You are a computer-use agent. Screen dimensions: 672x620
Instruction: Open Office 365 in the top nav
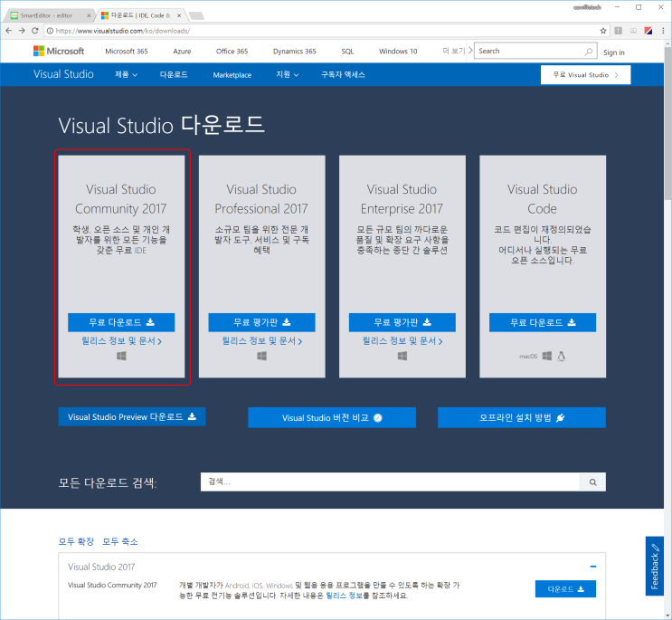(x=232, y=51)
